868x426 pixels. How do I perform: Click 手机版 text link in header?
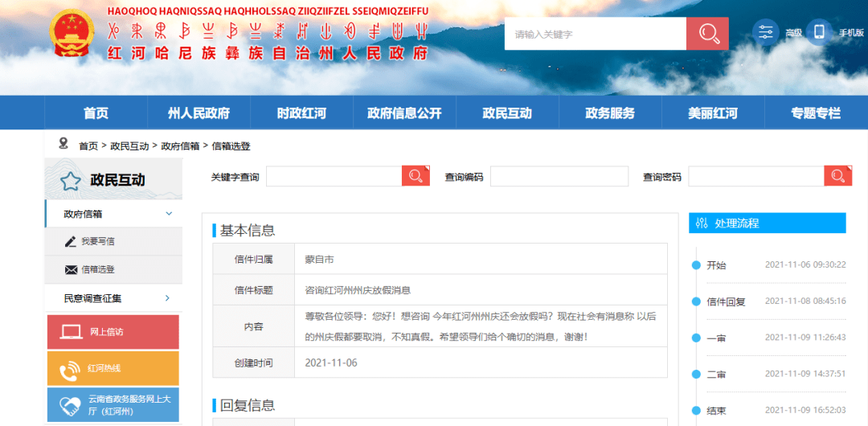click(851, 33)
